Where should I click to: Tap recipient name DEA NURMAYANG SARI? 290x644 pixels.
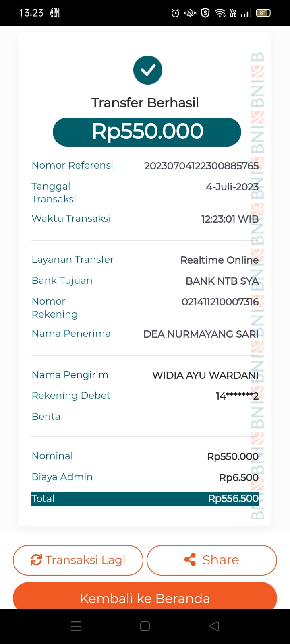pos(201,334)
